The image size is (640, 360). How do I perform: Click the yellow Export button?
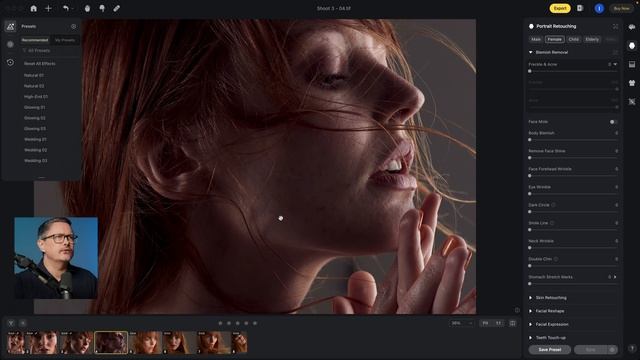(x=560, y=8)
